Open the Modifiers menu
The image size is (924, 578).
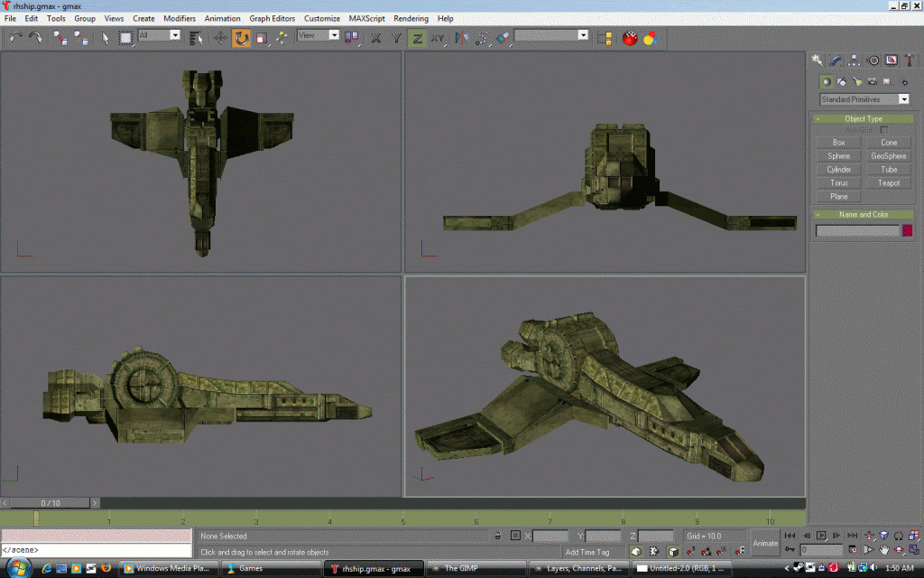180,18
